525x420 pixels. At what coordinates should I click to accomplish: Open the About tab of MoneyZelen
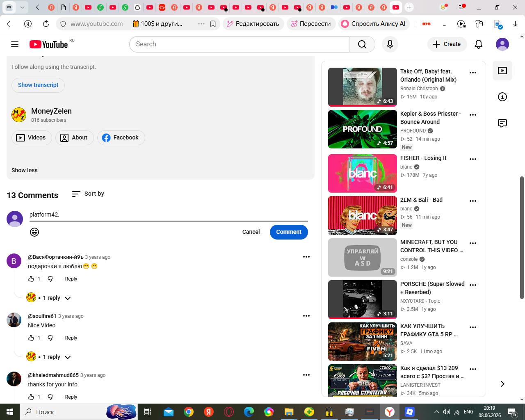pos(74,138)
